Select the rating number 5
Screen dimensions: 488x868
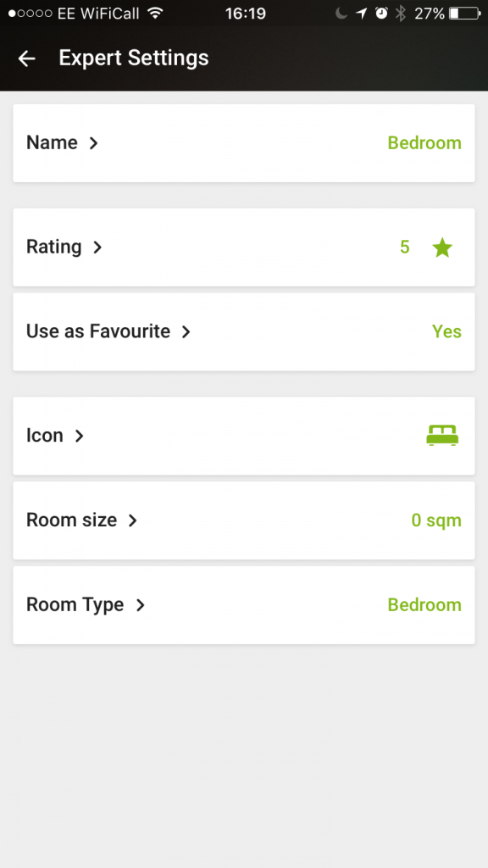click(404, 247)
